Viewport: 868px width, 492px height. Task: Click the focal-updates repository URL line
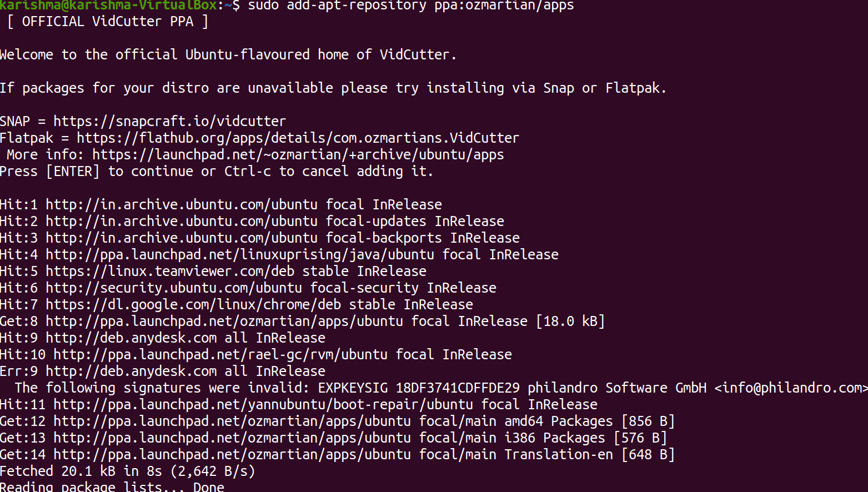click(x=182, y=221)
